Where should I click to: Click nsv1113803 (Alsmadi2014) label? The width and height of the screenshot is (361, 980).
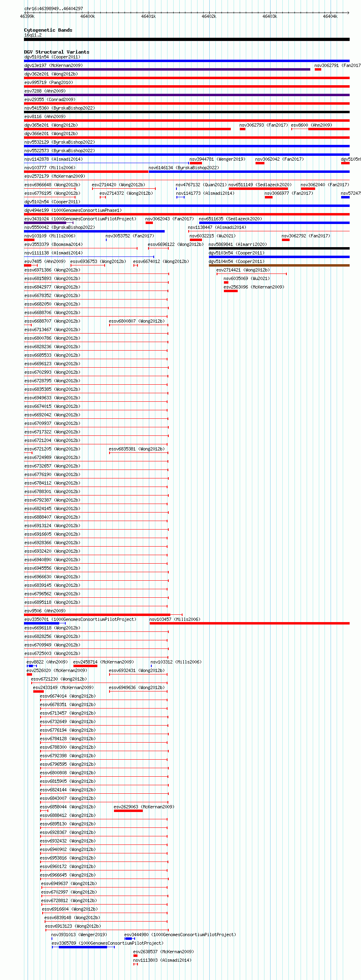(162, 960)
